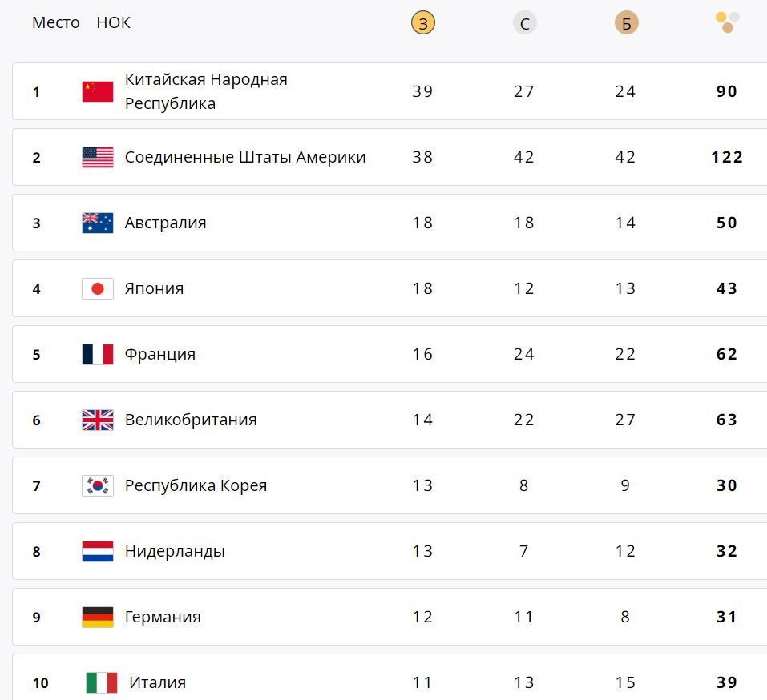Viewport: 767px width, 700px height.
Task: Click the South Korea flag icon
Action: tap(97, 485)
